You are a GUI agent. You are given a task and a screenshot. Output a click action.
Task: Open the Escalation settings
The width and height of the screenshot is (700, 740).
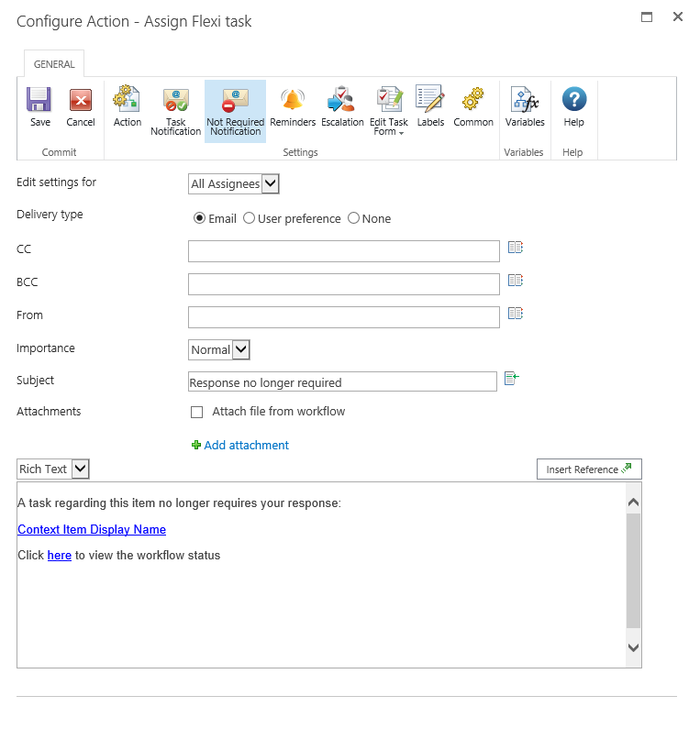[x=342, y=101]
